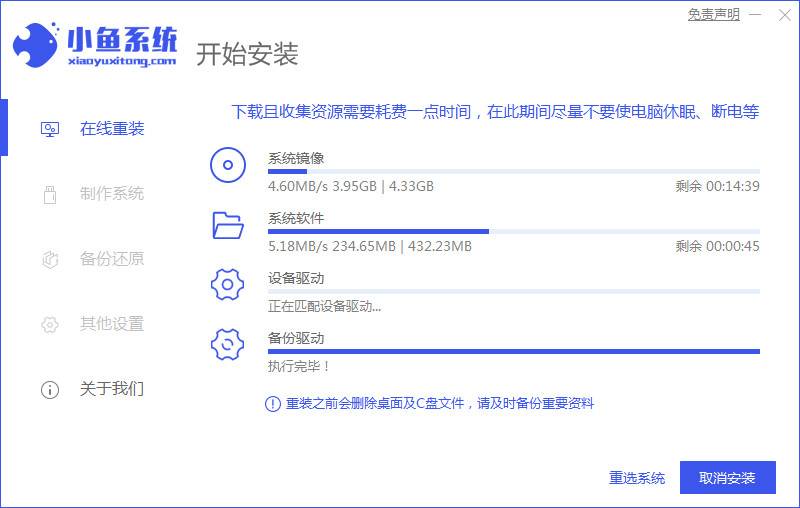Open 关于我们 page

(112, 389)
